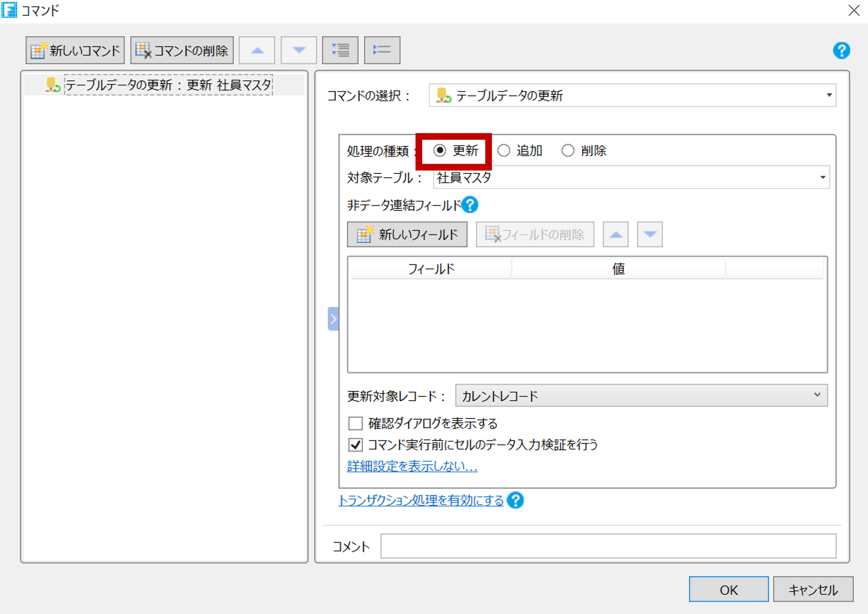Click the コマンドの削除 button
The image size is (868, 614).
[x=182, y=50]
